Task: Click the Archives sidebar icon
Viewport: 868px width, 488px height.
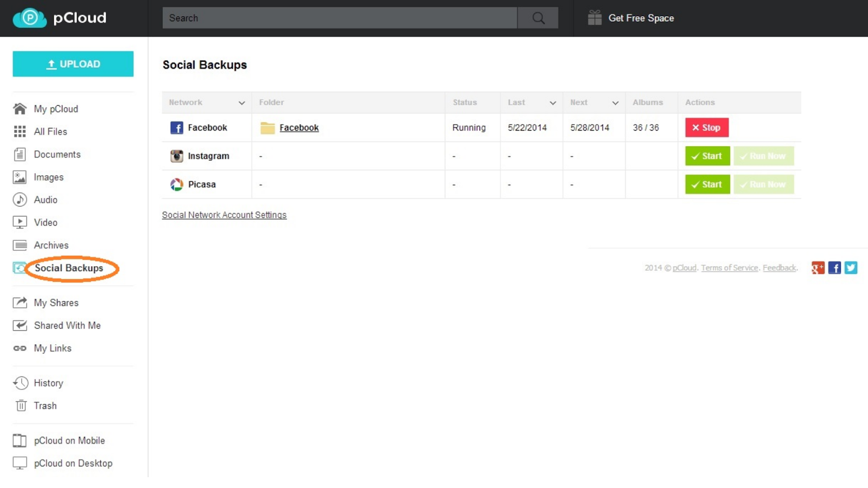Action: 20,245
